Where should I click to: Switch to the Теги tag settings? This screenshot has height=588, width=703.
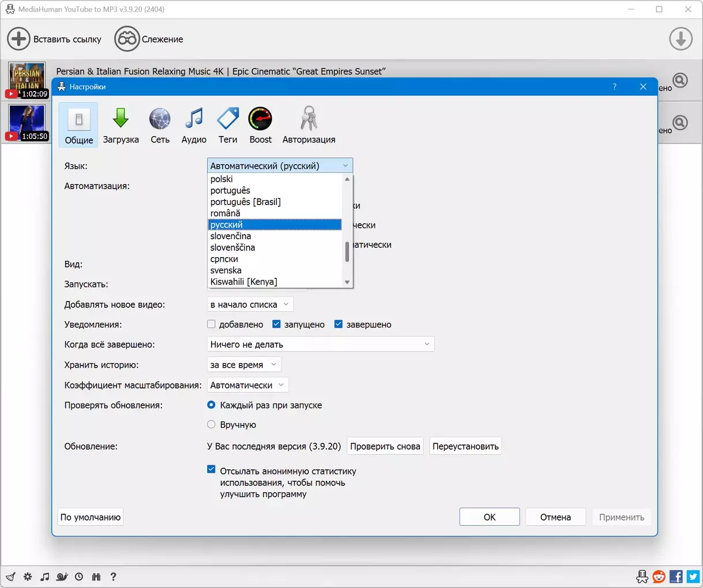point(228,125)
